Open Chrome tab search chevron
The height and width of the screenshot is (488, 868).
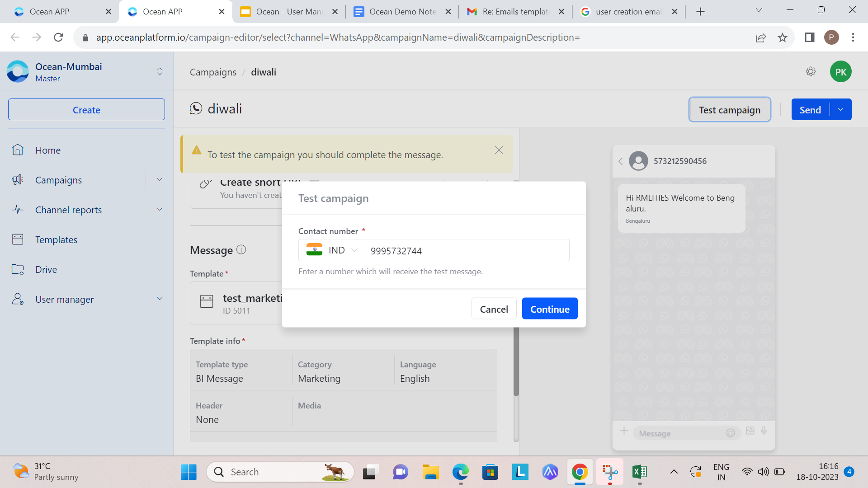759,10
